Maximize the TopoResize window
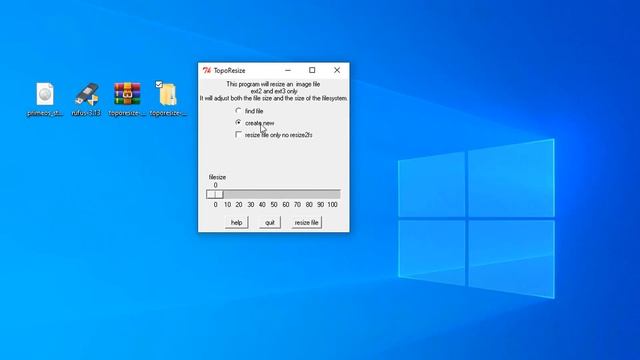Viewport: 640px width, 360px height. pyautogui.click(x=312, y=70)
